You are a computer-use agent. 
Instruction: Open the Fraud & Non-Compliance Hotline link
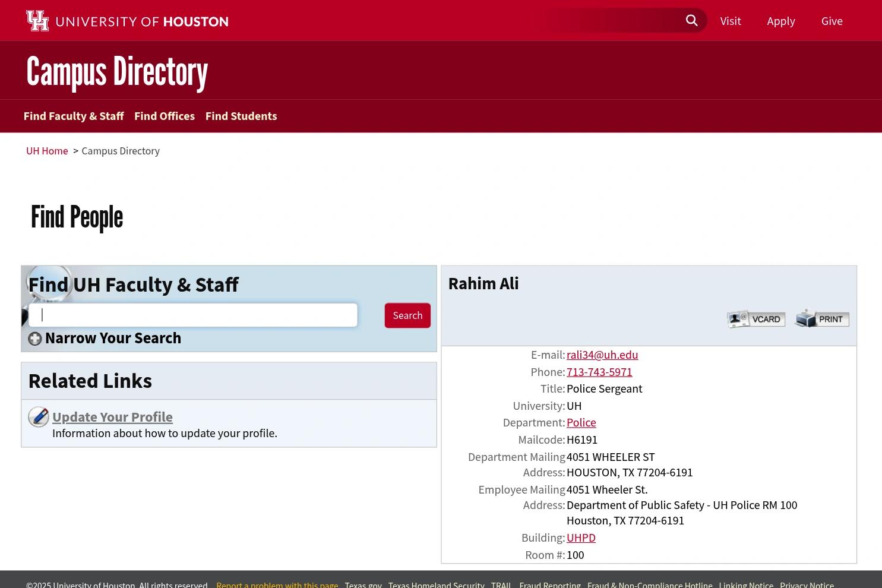650,584
